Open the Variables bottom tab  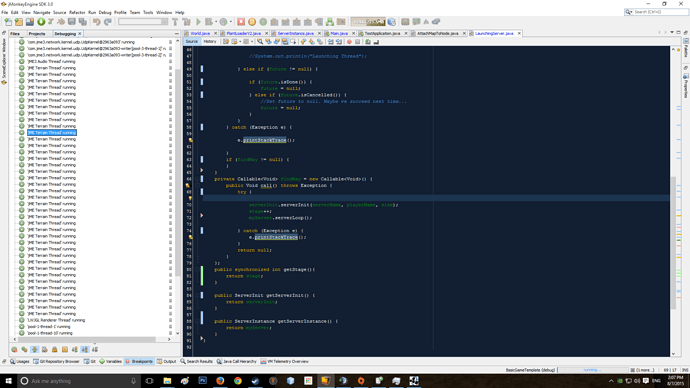(x=110, y=361)
